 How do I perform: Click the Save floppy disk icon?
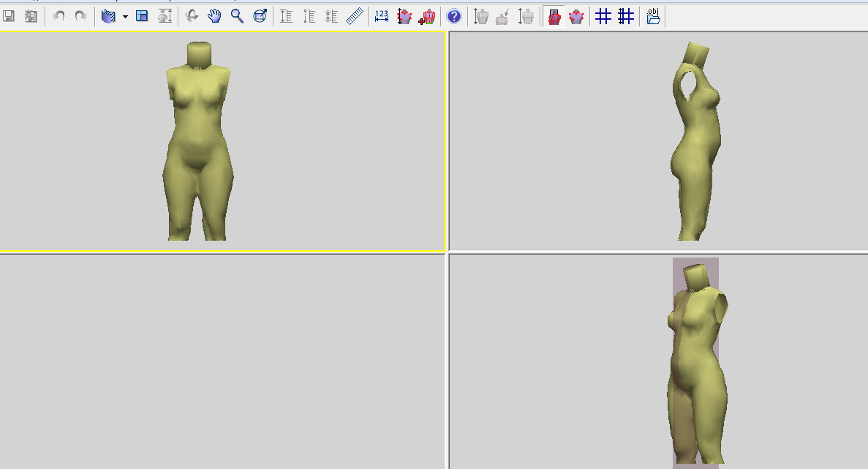9,16
